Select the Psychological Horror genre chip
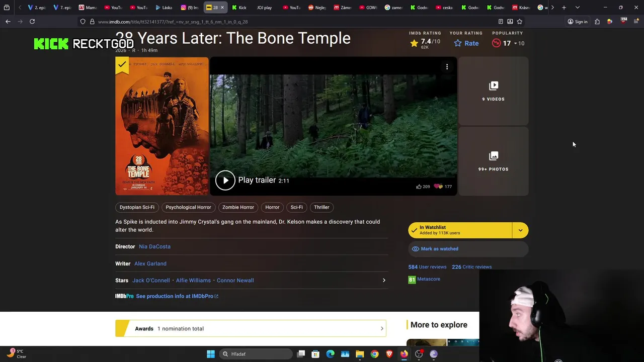 point(188,207)
